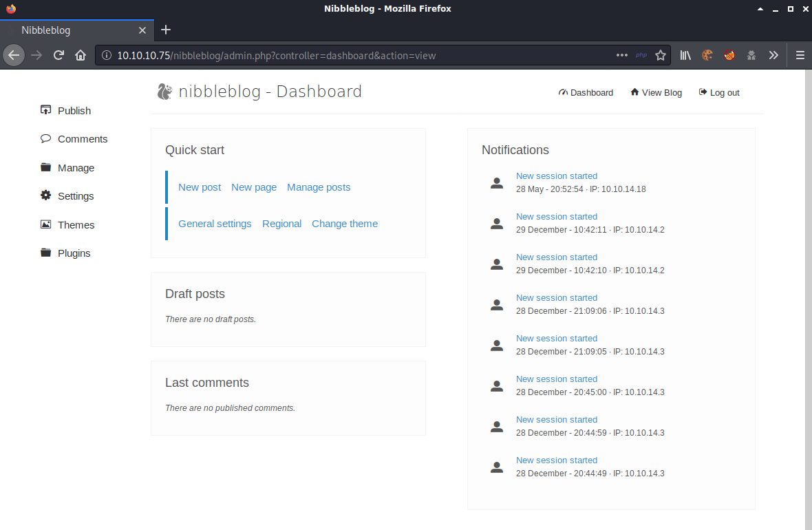This screenshot has height=530, width=812.
Task: Click user icon beside 28 May notification
Action: 497,183
